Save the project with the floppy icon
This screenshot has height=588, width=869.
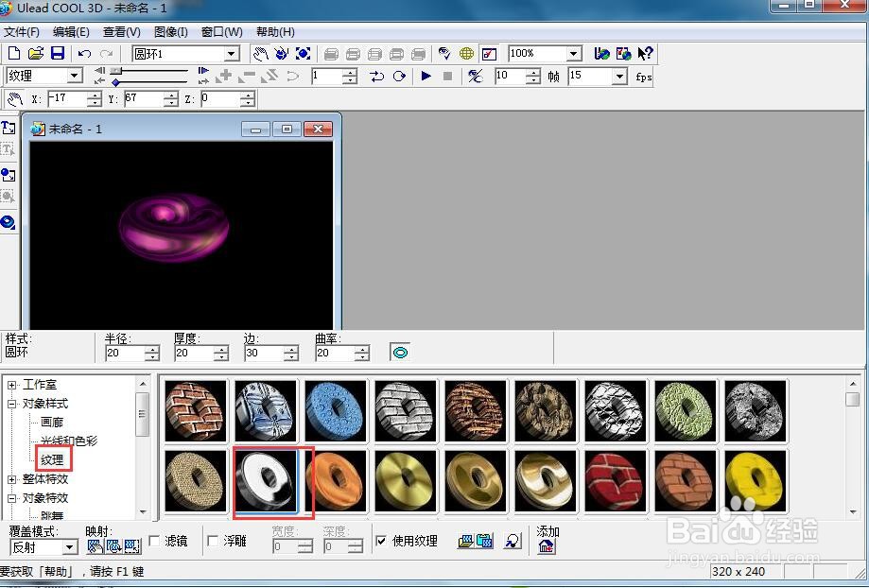click(x=58, y=53)
